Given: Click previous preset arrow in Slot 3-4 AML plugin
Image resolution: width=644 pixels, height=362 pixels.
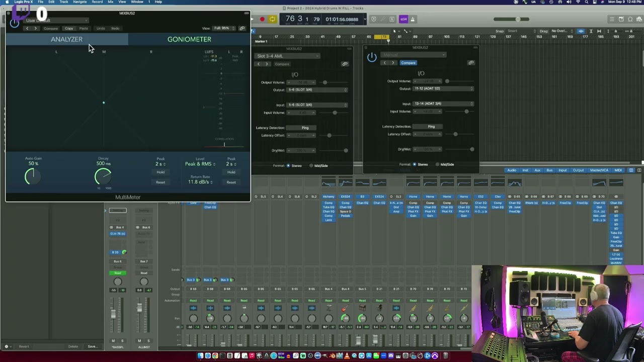Looking at the screenshot, I should pos(259,64).
